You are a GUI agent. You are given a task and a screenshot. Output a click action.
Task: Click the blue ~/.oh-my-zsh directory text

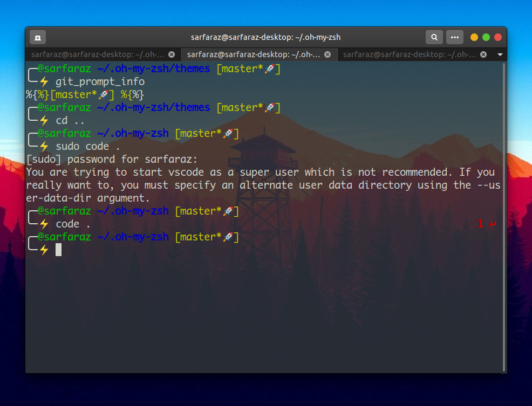click(x=132, y=133)
